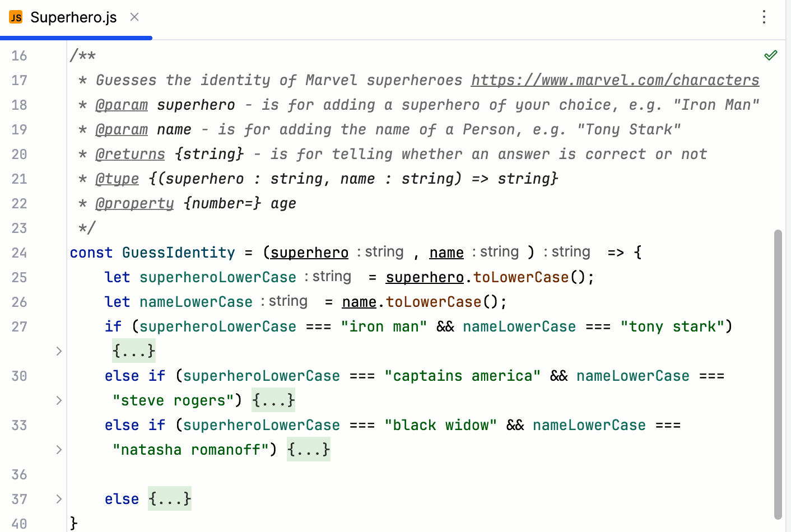Click the underlined superhero parameter
The width and height of the screenshot is (791, 532).
309,253
